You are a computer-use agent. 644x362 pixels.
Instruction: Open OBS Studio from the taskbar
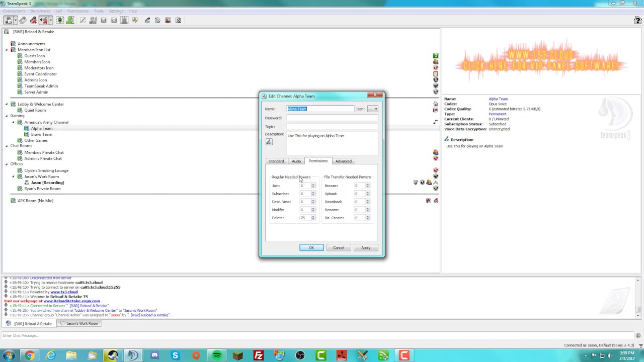300,356
